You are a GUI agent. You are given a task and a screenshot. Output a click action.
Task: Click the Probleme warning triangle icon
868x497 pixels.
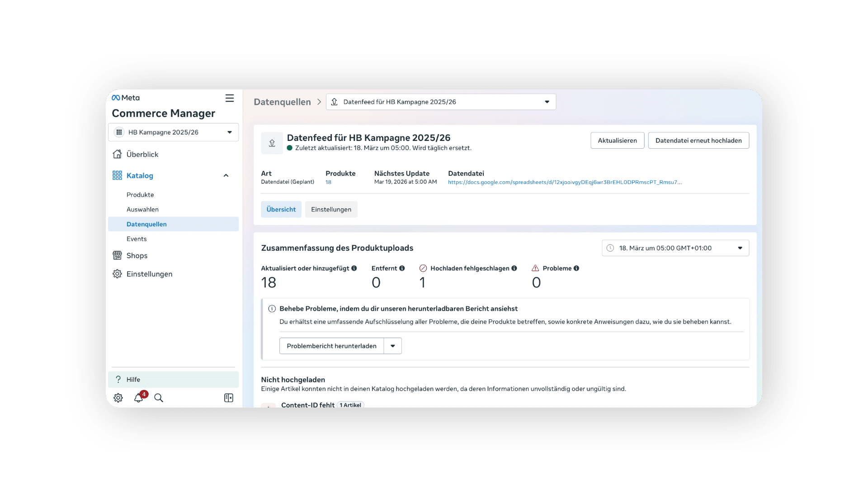(x=535, y=268)
